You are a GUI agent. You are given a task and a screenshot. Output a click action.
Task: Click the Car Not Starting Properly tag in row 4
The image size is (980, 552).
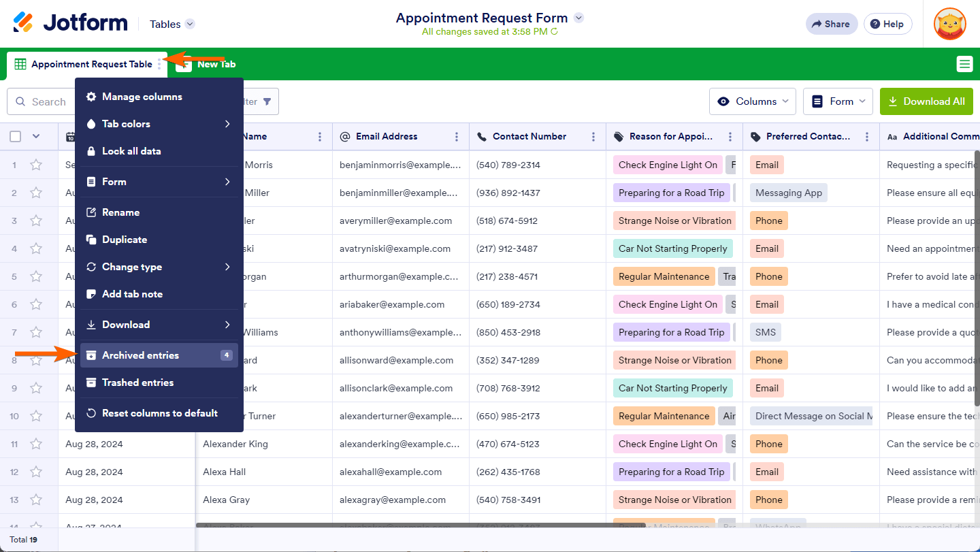673,248
